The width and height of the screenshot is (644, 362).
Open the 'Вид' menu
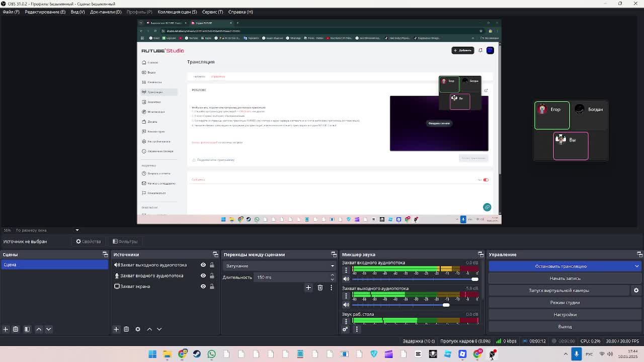click(77, 12)
